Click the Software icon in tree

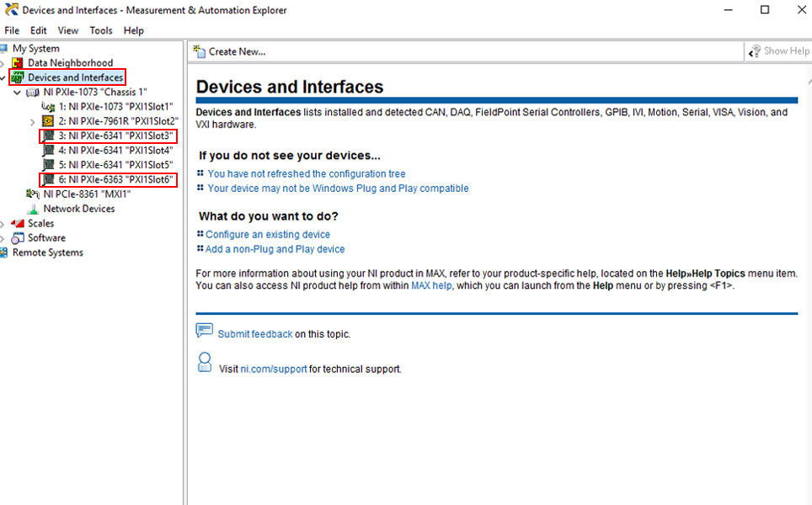(x=18, y=238)
